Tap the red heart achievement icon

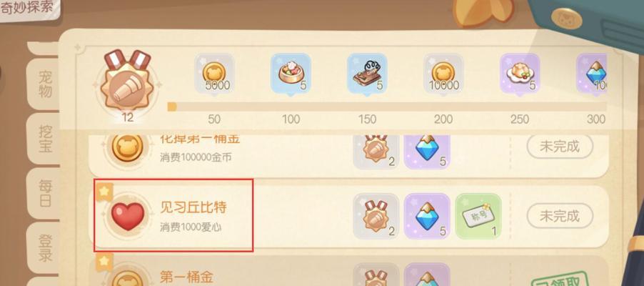click(x=128, y=216)
